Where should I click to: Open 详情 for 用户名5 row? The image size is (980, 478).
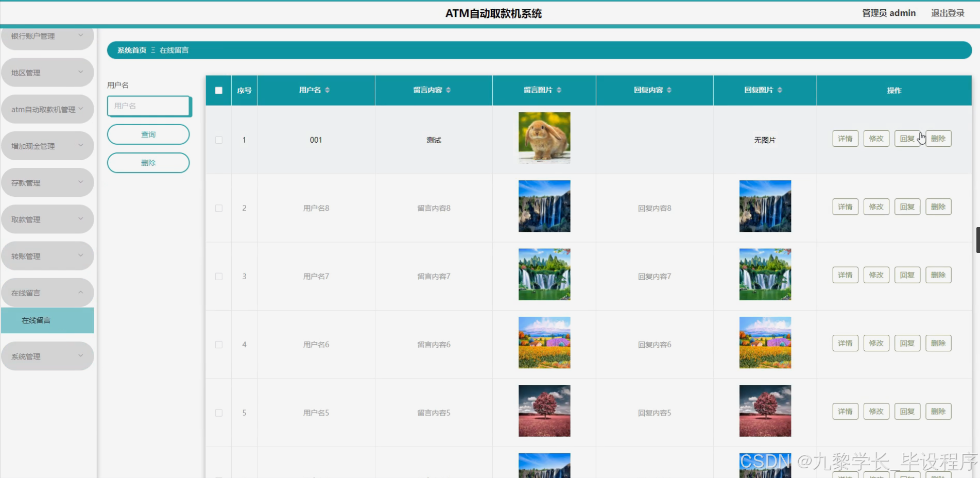click(x=845, y=412)
